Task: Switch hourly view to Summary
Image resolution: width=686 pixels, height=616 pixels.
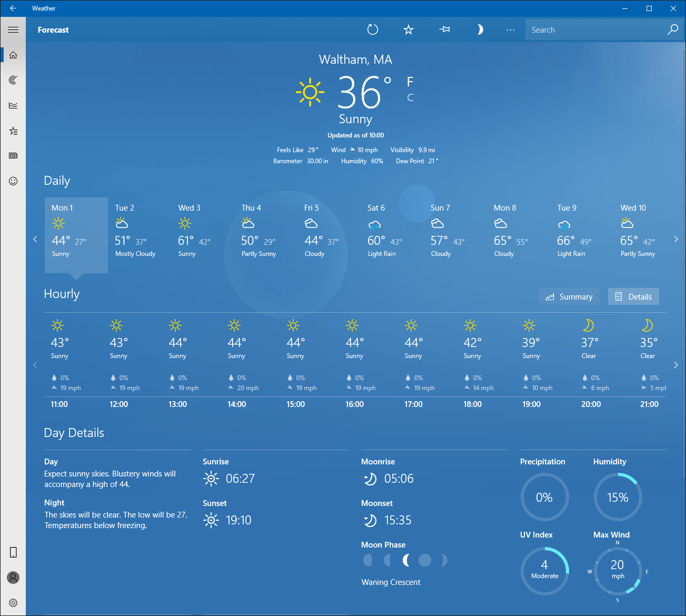Action: pos(569,296)
